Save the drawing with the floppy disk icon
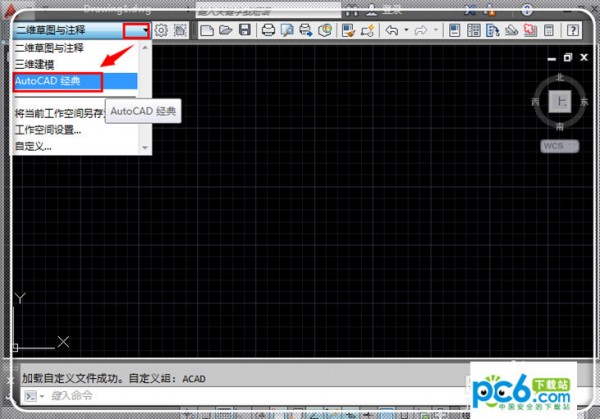The image size is (600, 419). (244, 31)
